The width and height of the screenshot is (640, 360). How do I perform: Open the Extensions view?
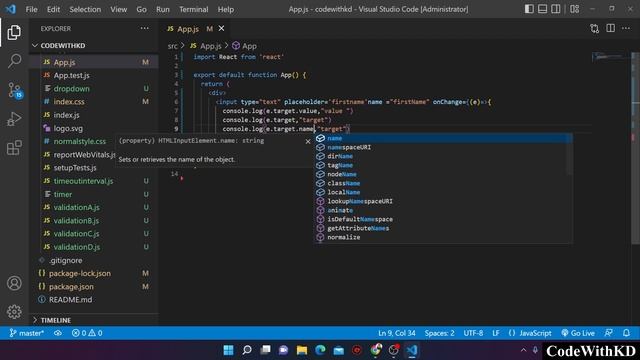[14, 147]
